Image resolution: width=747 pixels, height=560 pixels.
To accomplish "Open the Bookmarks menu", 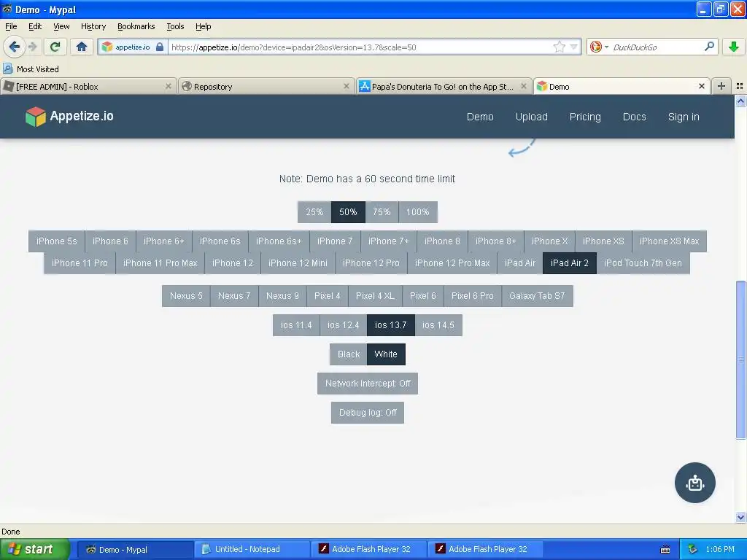I will pyautogui.click(x=136, y=26).
